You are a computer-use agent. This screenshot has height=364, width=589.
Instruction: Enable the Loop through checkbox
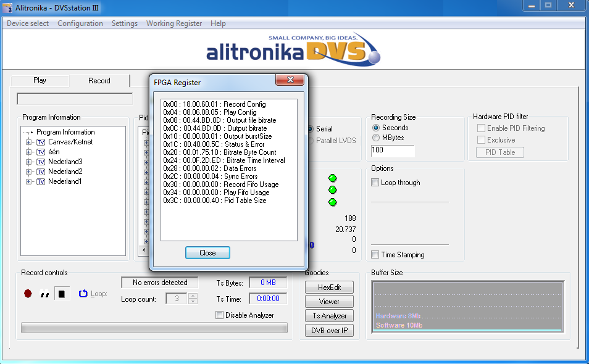(x=375, y=183)
